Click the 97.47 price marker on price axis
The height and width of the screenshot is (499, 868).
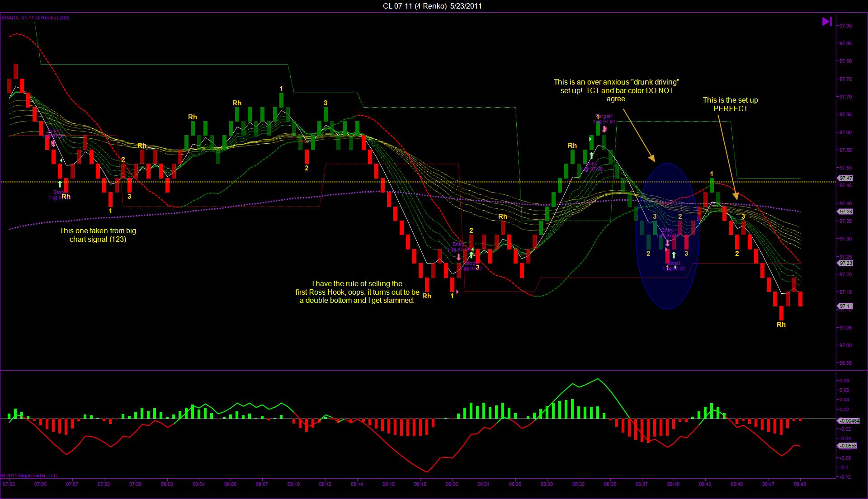pyautogui.click(x=846, y=178)
